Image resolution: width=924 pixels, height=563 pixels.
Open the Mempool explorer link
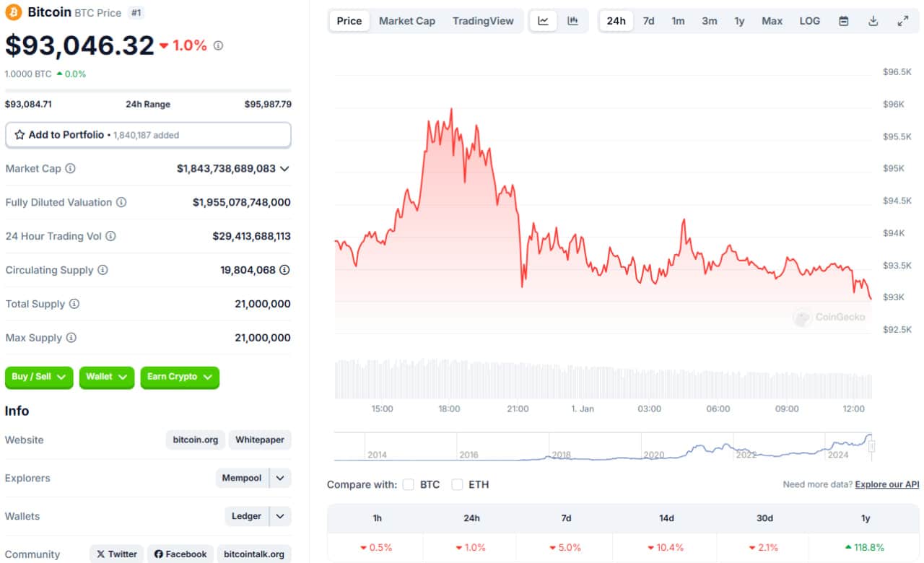[x=242, y=478]
